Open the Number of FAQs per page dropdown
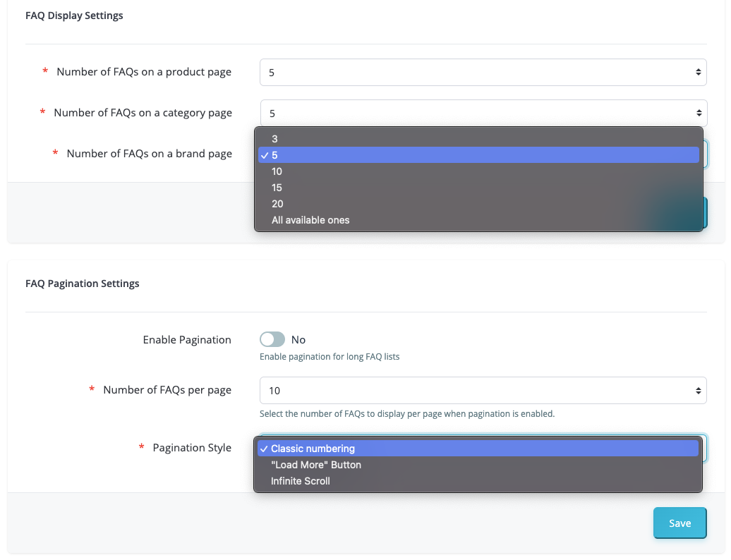The height and width of the screenshot is (560, 731). [x=483, y=390]
